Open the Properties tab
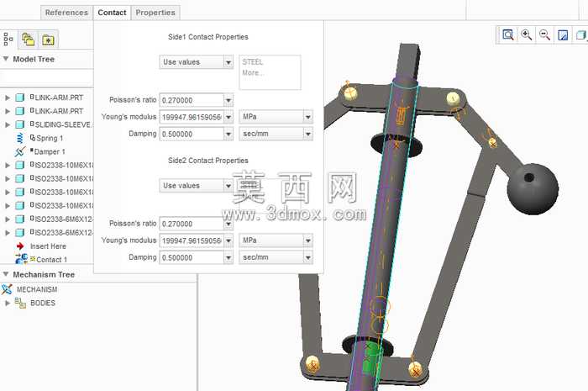The image size is (588, 391). 155,13
